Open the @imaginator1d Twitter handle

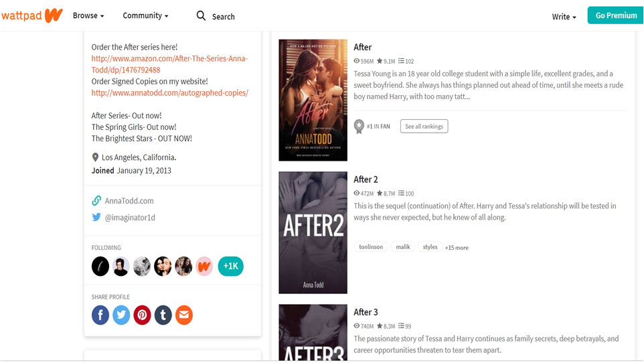pos(130,218)
